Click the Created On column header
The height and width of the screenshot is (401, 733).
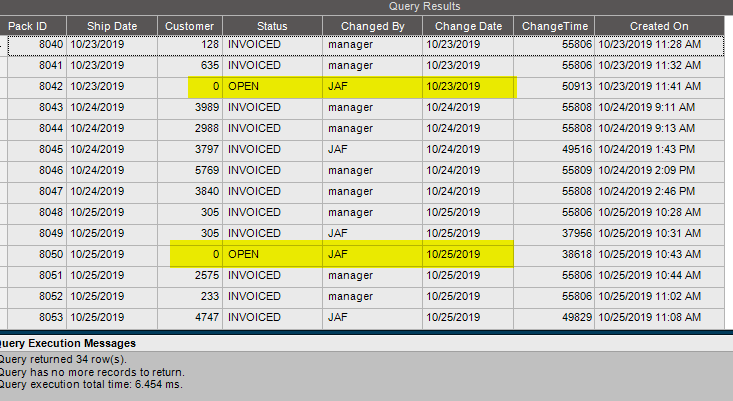point(659,26)
